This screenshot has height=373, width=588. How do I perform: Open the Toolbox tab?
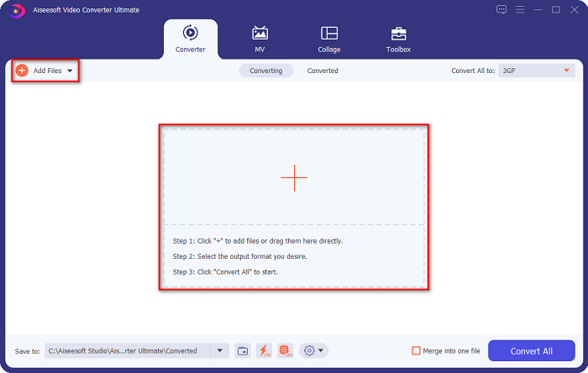click(398, 39)
